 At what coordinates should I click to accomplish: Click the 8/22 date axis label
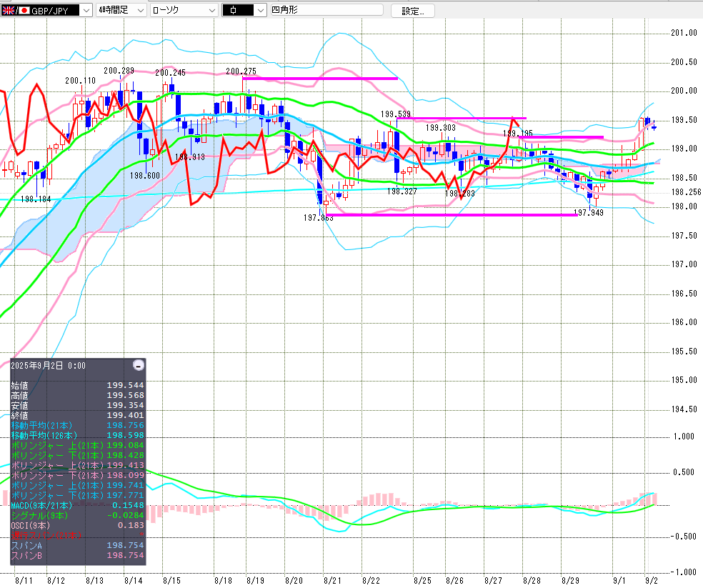click(371, 580)
